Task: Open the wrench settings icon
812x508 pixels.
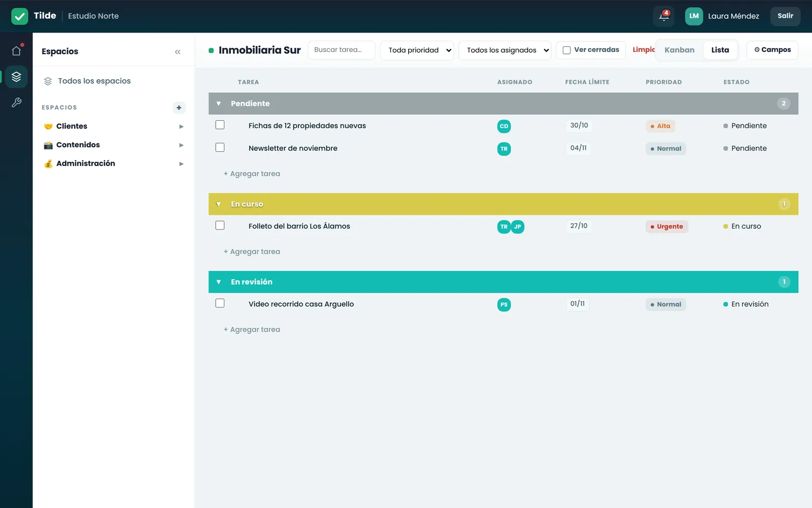Action: (16, 103)
